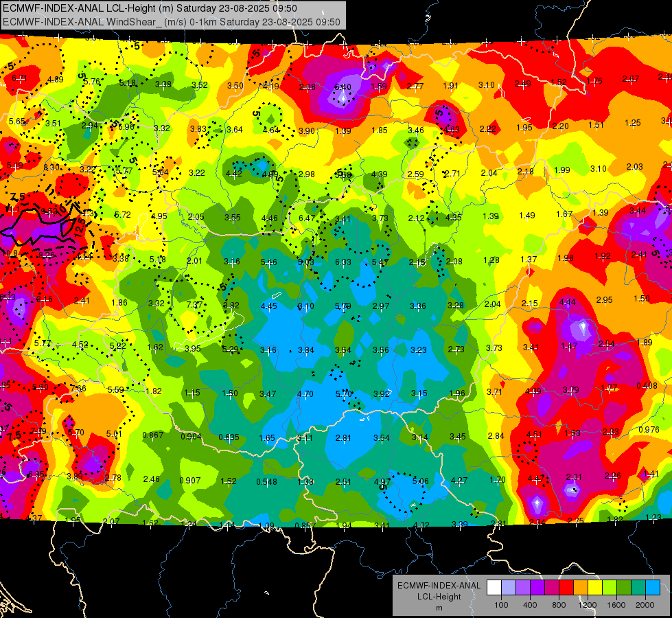Pick the lime-green legend swatch

[x=610, y=588]
